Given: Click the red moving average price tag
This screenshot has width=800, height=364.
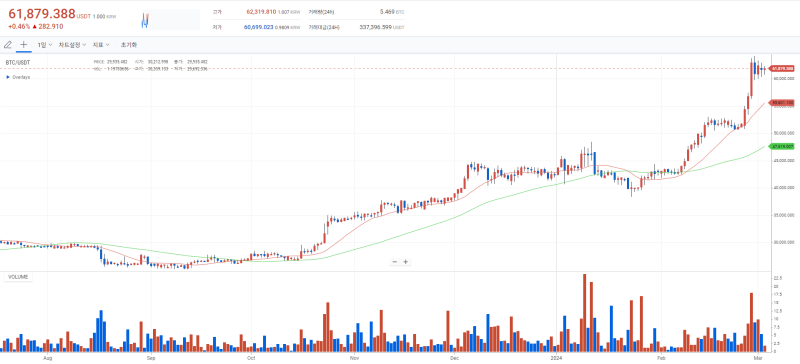Looking at the screenshot, I should (x=782, y=103).
